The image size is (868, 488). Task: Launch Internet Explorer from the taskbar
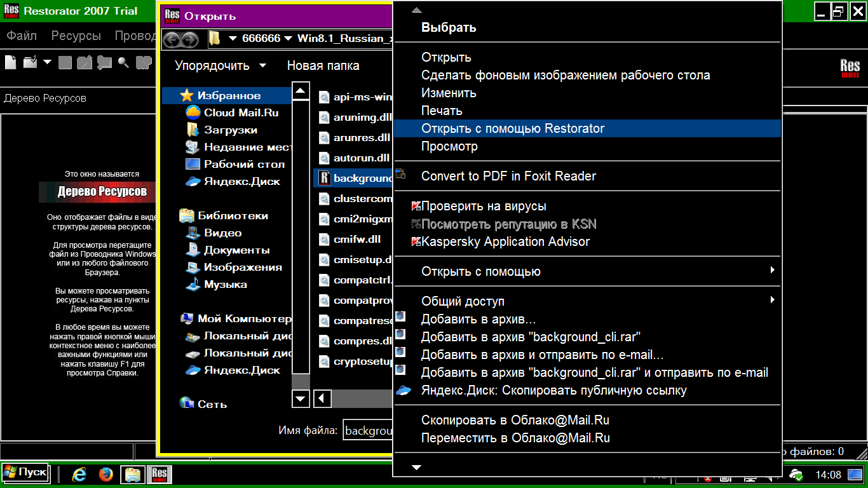coord(79,474)
